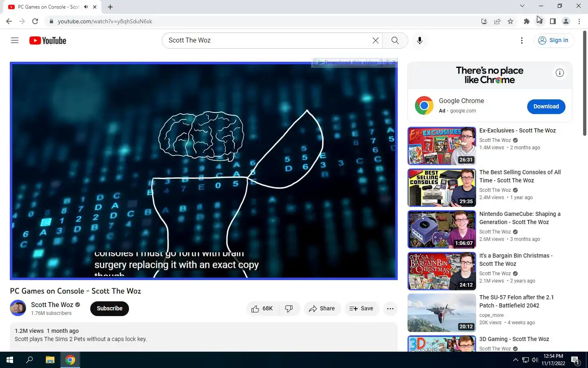Like the video with thumbs up

pos(262,309)
